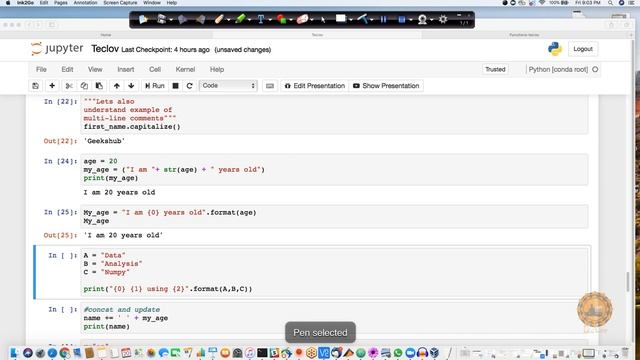Expand the Highlighter options arrow

pos(249,20)
